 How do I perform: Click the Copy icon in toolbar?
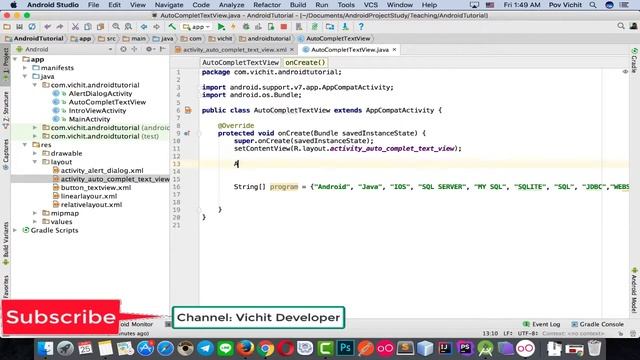click(88, 27)
